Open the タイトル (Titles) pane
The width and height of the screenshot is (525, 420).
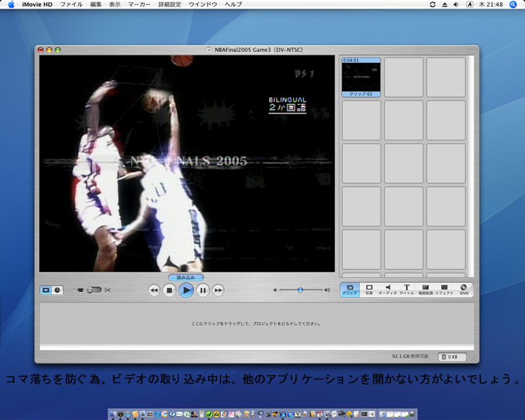pos(406,289)
